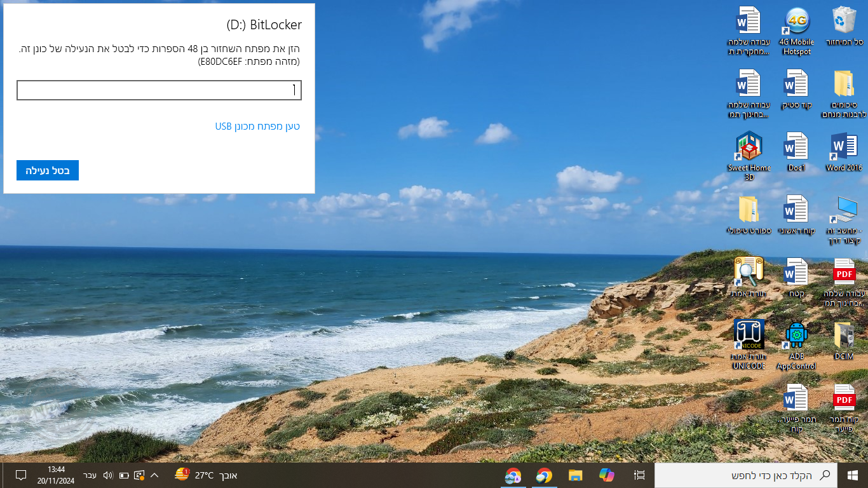Open the network status tray icon
This screenshot has height=488, width=868.
pyautogui.click(x=139, y=475)
